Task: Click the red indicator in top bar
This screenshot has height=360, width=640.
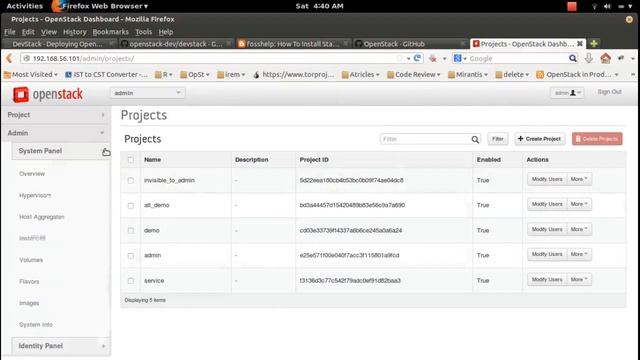Action: point(572,6)
